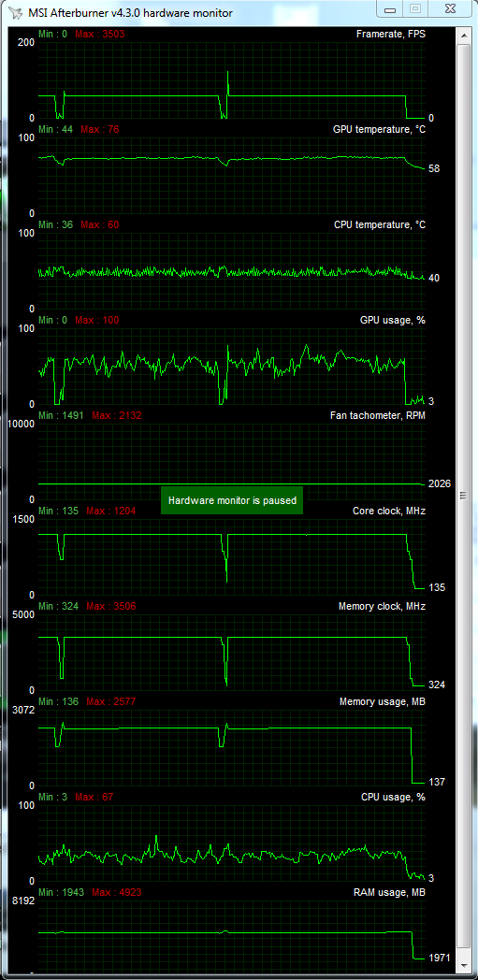This screenshot has height=980, width=478.
Task: Click CPU temperature 'Max : 60' value
Action: coord(100,225)
